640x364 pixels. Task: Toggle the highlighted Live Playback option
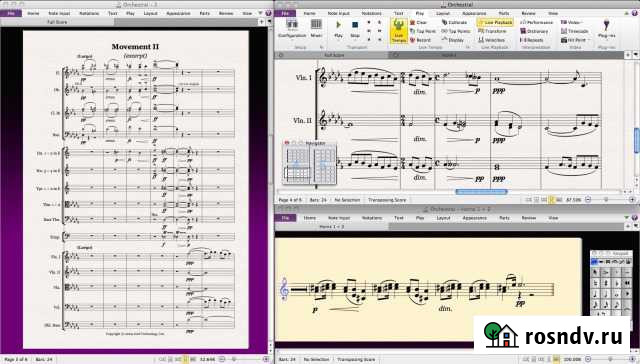point(495,22)
